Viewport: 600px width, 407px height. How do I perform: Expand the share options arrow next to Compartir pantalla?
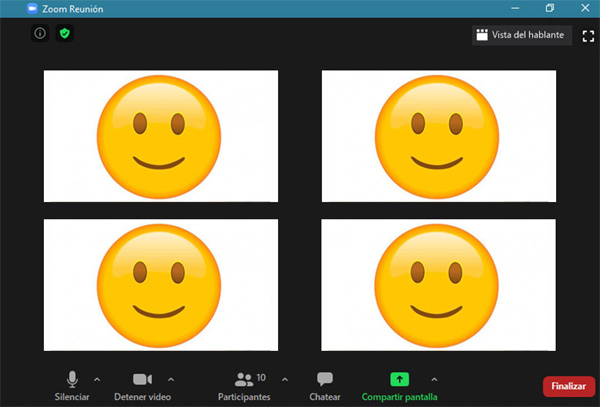pyautogui.click(x=434, y=379)
